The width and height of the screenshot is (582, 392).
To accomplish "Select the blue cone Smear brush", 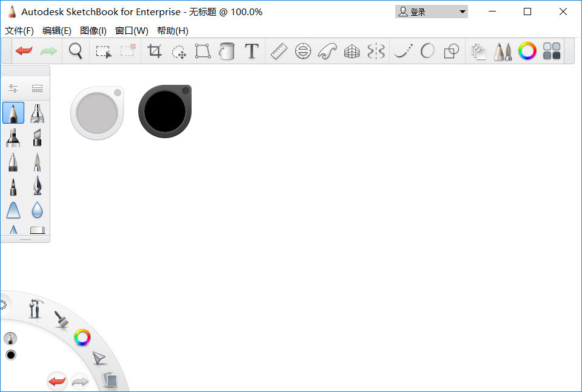I will pos(13,210).
